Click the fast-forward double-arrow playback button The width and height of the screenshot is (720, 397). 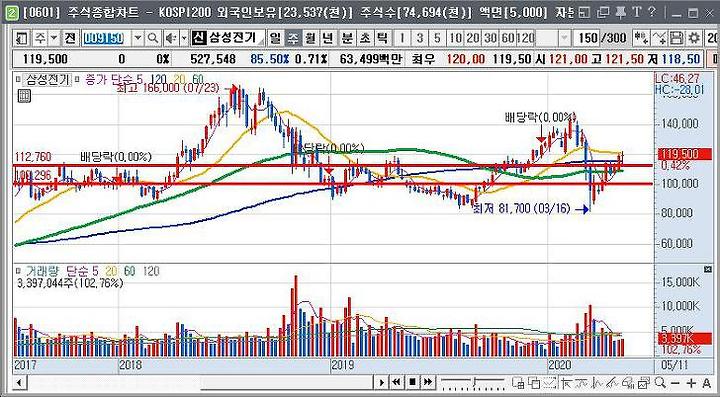pos(428,382)
